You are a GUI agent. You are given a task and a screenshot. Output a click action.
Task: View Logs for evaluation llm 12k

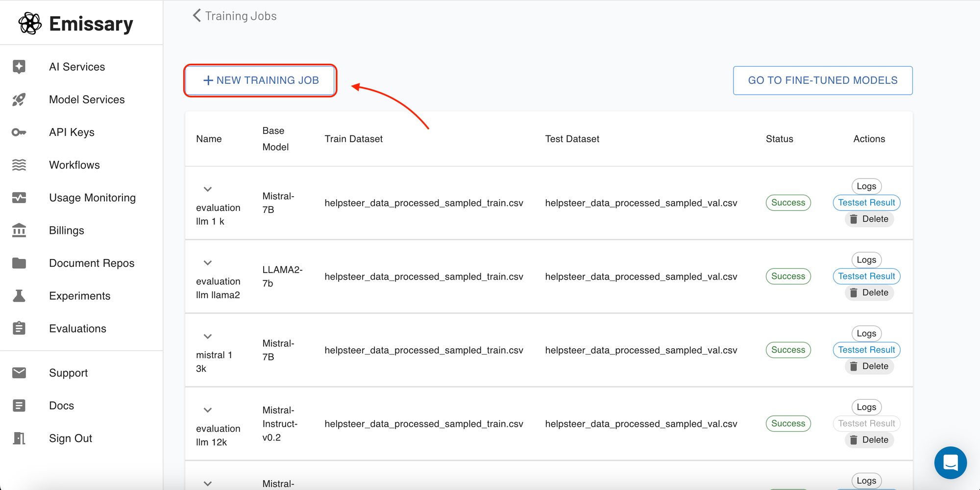(x=866, y=407)
